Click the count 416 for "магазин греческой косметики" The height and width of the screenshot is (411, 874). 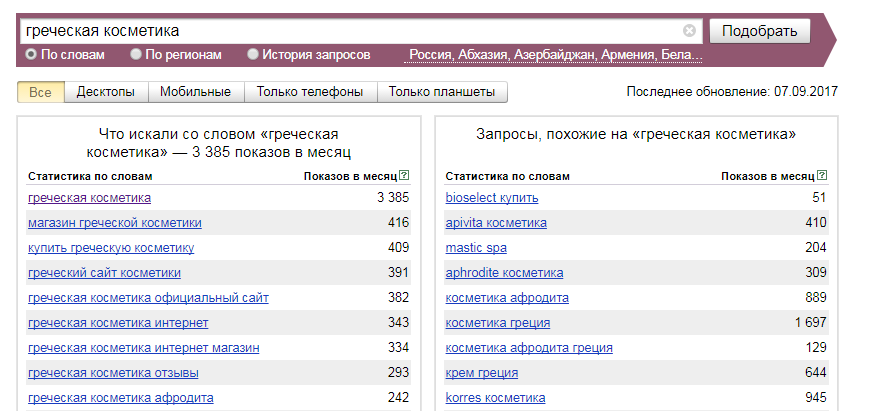point(399,223)
